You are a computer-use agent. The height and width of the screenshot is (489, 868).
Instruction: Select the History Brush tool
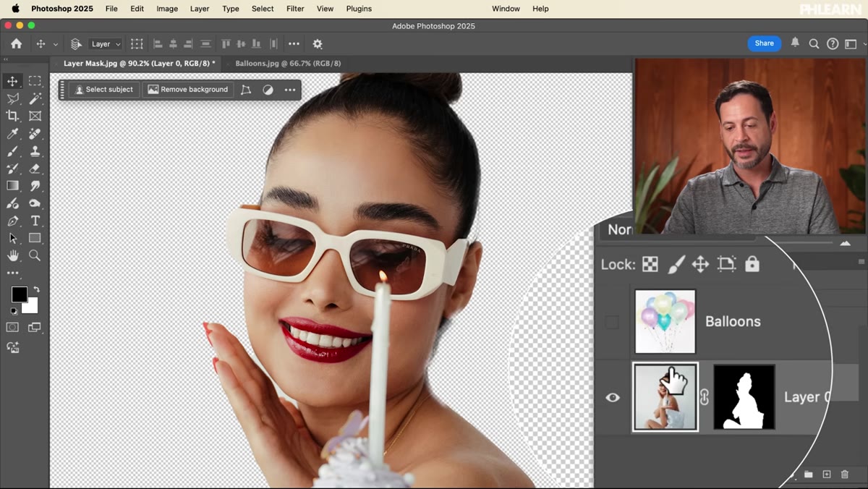12,169
